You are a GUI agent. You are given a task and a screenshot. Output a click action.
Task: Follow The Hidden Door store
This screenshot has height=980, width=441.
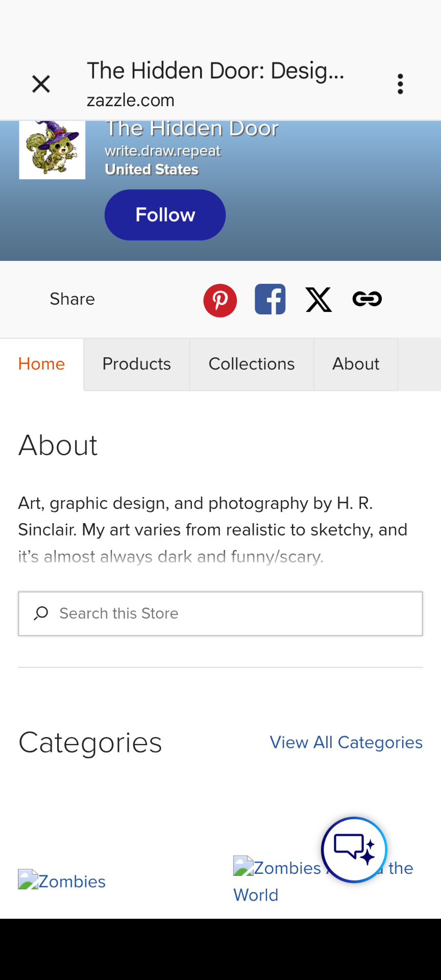(x=165, y=215)
